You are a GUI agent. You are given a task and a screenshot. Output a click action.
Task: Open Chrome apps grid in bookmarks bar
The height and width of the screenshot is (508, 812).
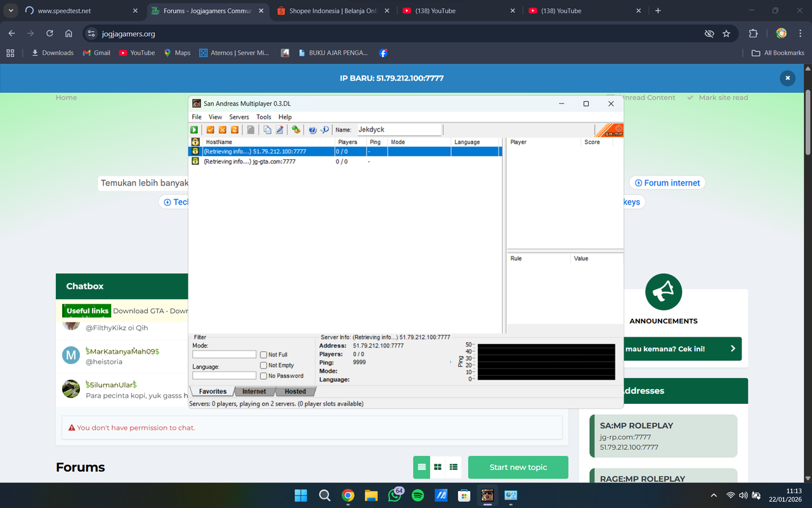pyautogui.click(x=10, y=53)
